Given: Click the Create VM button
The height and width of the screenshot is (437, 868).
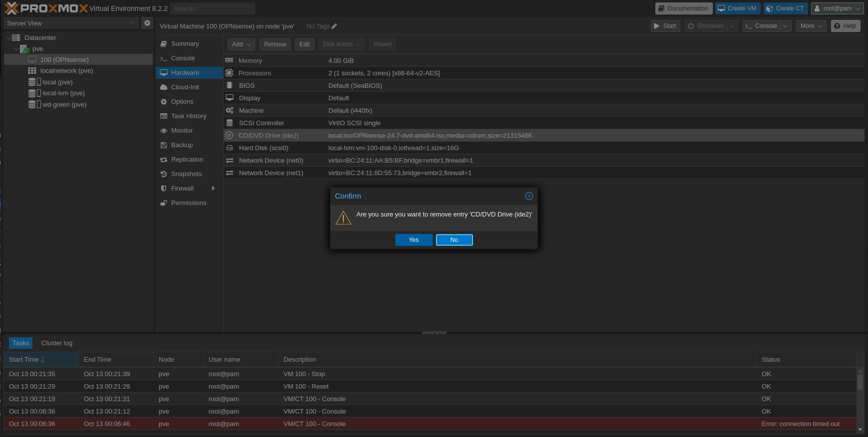Looking at the screenshot, I should point(737,8).
